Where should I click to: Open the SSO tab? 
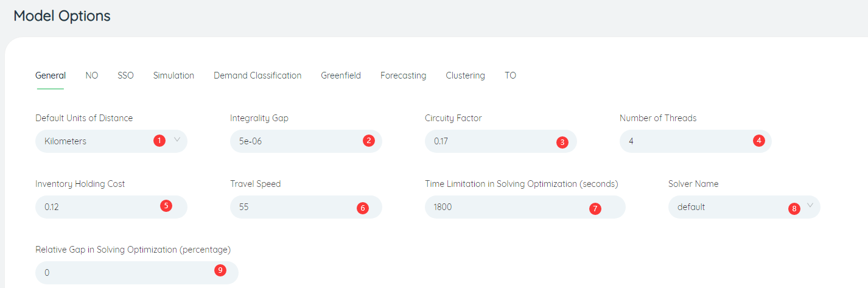point(125,76)
